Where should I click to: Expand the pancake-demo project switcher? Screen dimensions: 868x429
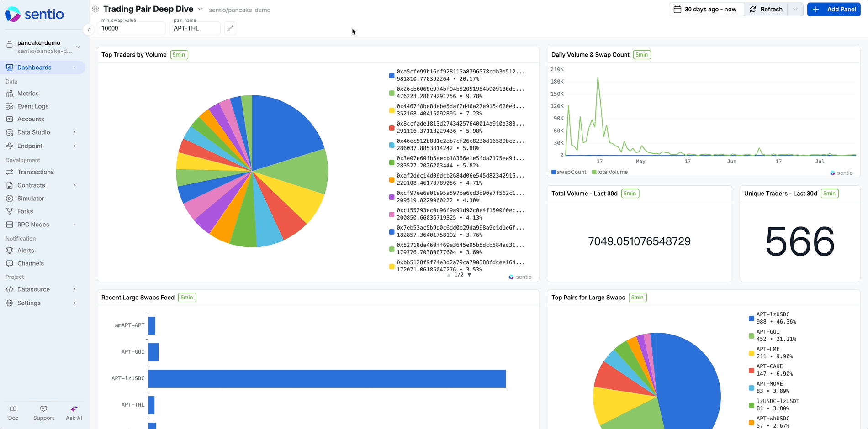click(78, 47)
